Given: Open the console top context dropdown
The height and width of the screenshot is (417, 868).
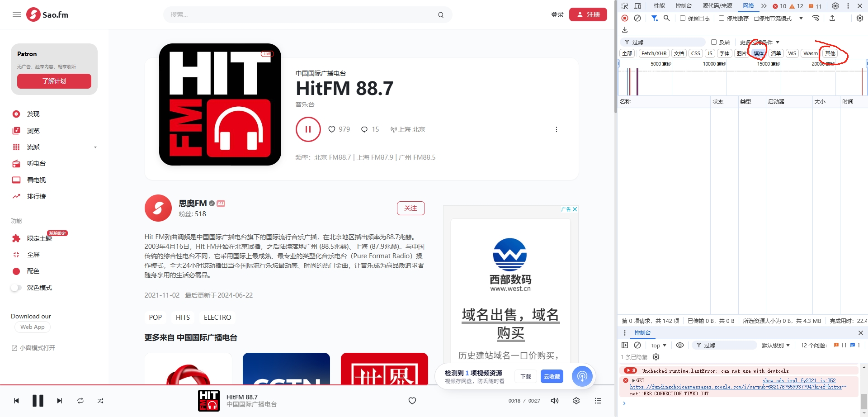Looking at the screenshot, I should (x=659, y=345).
